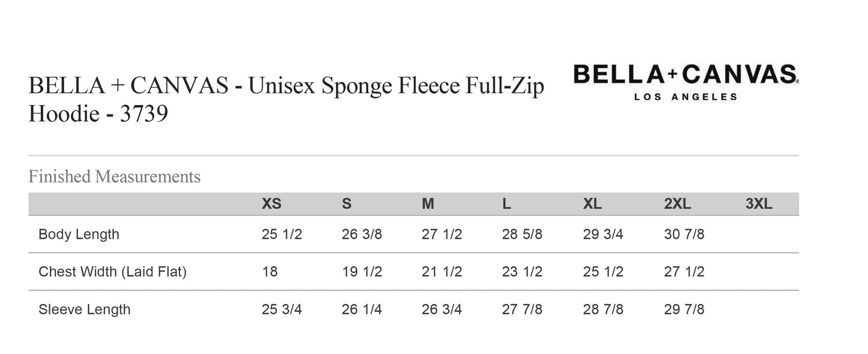Click the BELLA+CANVAS Los Angeles logo
The width and height of the screenshot is (868, 354).
[x=685, y=82]
